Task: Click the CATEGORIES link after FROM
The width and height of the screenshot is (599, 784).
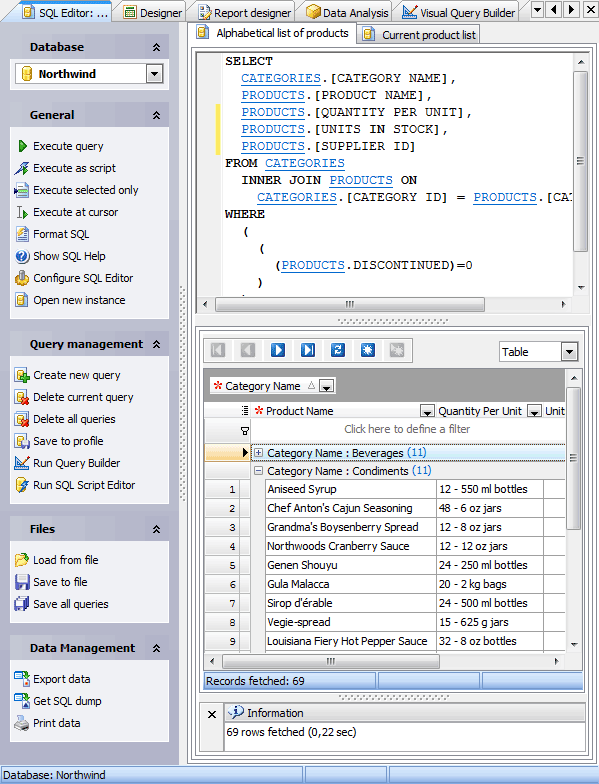Action: 304,163
